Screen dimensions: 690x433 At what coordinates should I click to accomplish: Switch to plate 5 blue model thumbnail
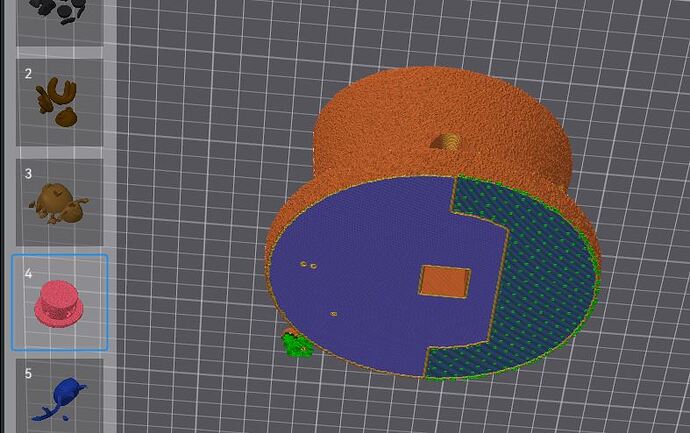[x=59, y=396]
